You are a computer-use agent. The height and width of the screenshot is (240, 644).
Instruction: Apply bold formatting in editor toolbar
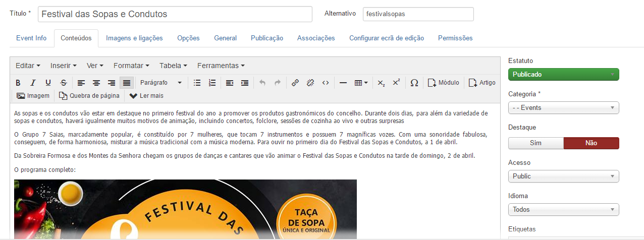pos(18,83)
